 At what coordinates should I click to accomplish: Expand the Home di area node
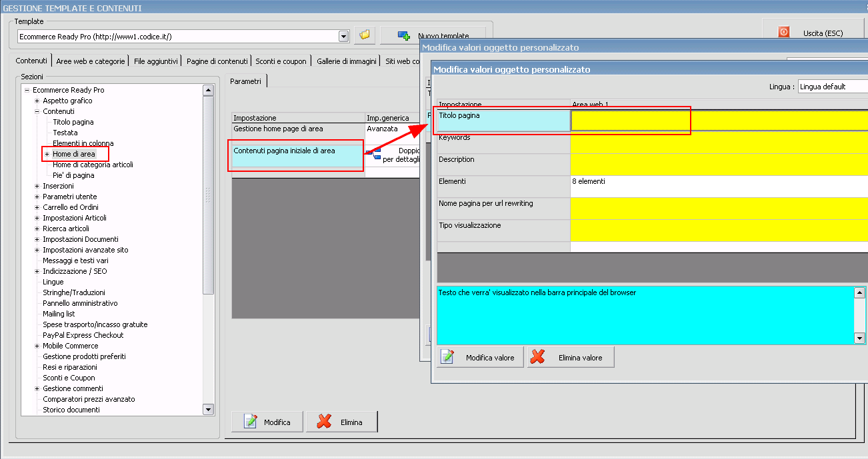(47, 154)
